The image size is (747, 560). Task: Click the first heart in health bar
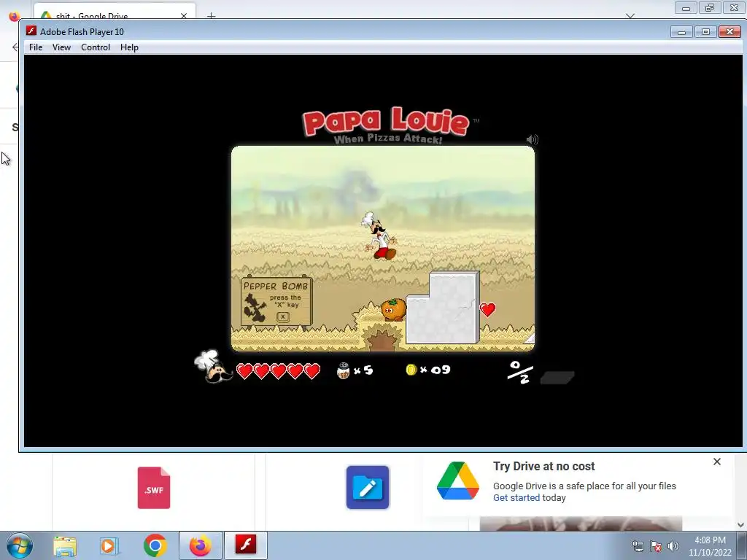tap(244, 371)
